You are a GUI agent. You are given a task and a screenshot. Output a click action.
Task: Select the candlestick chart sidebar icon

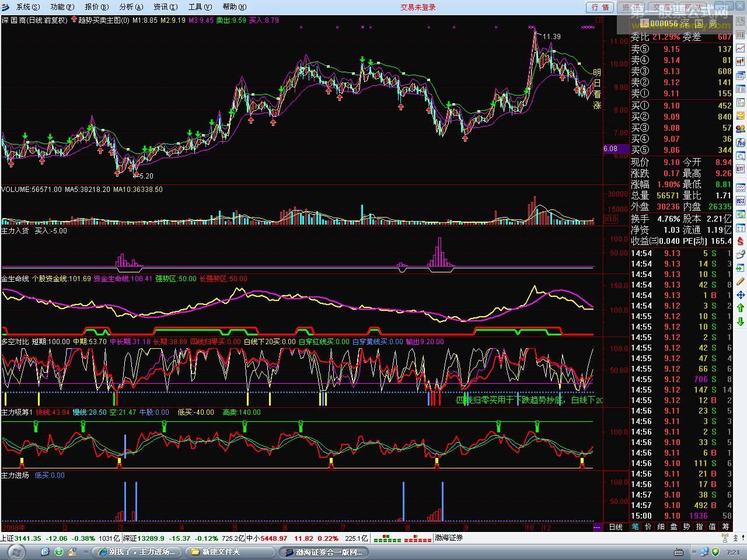pos(741,61)
